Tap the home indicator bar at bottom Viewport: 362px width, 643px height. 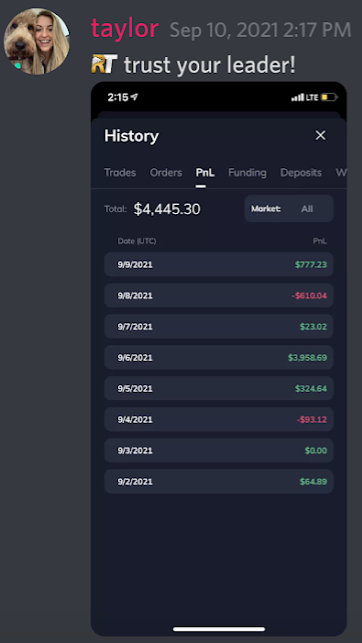coord(219,629)
